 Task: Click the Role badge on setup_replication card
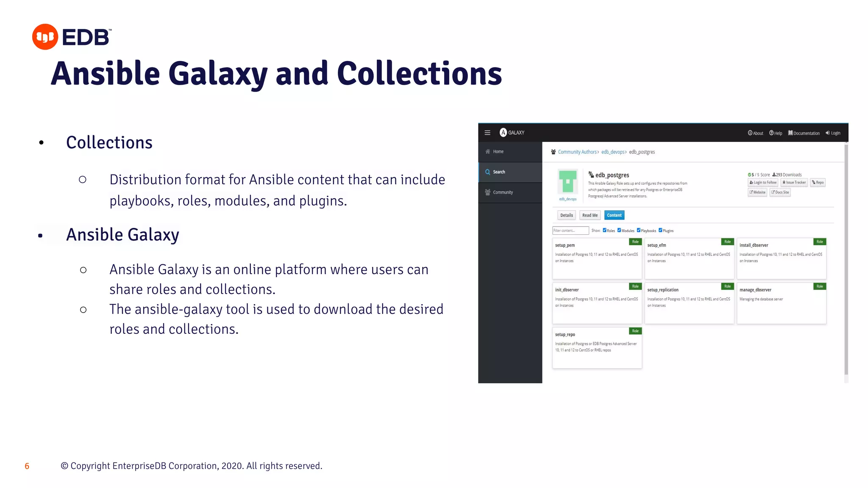[x=728, y=286]
